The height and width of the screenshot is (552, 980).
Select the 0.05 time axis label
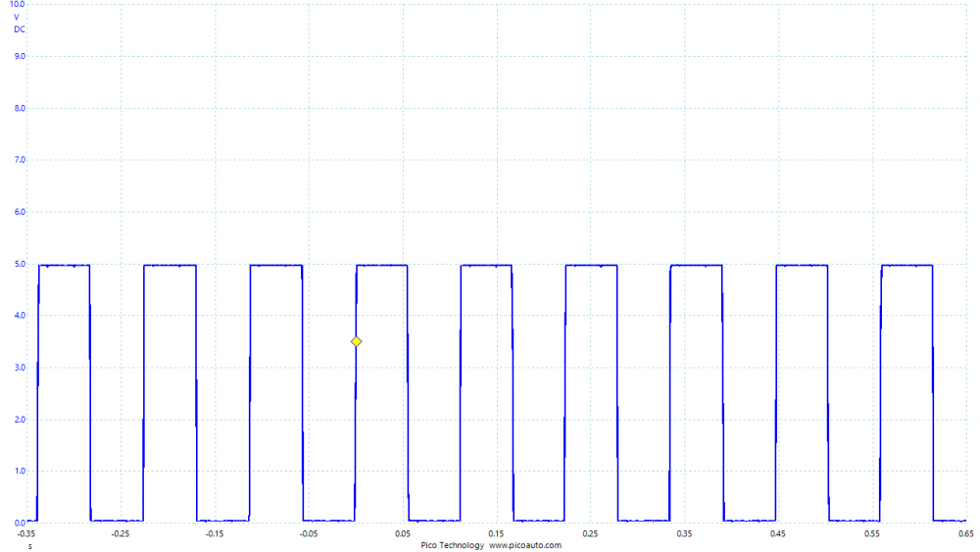pyautogui.click(x=403, y=534)
